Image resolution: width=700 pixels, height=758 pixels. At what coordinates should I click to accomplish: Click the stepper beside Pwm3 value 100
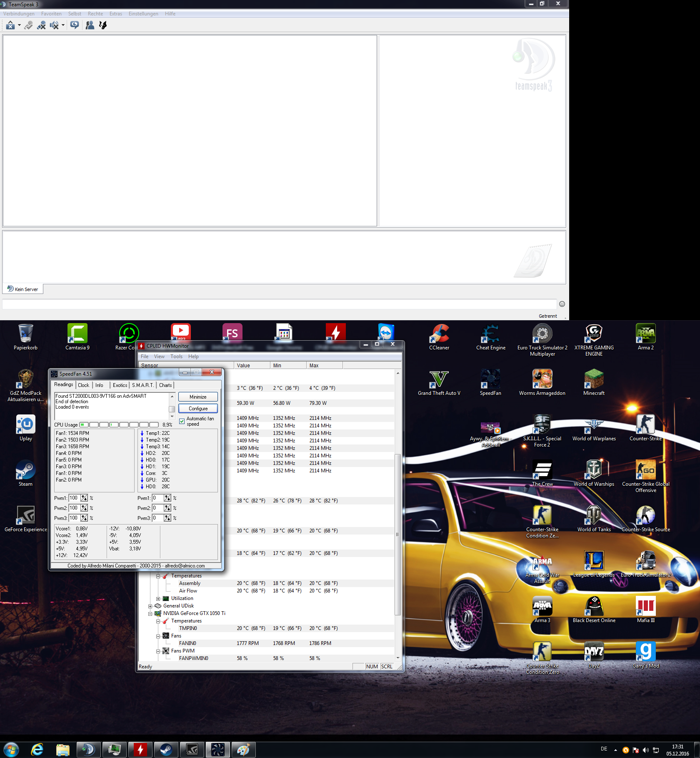[x=84, y=518]
